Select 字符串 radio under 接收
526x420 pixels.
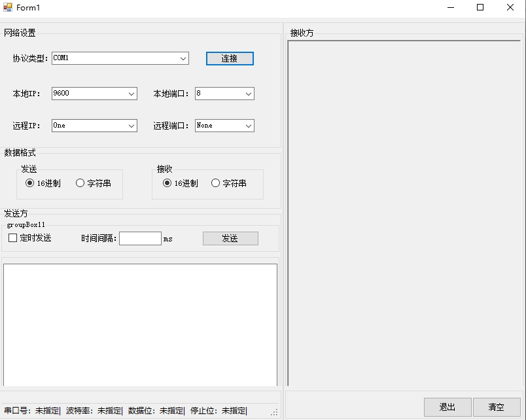click(x=229, y=183)
